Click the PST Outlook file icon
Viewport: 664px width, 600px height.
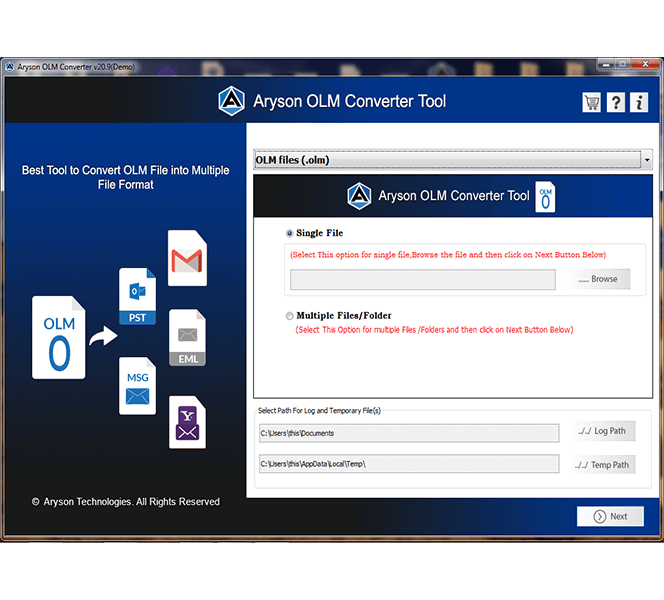pos(137,296)
